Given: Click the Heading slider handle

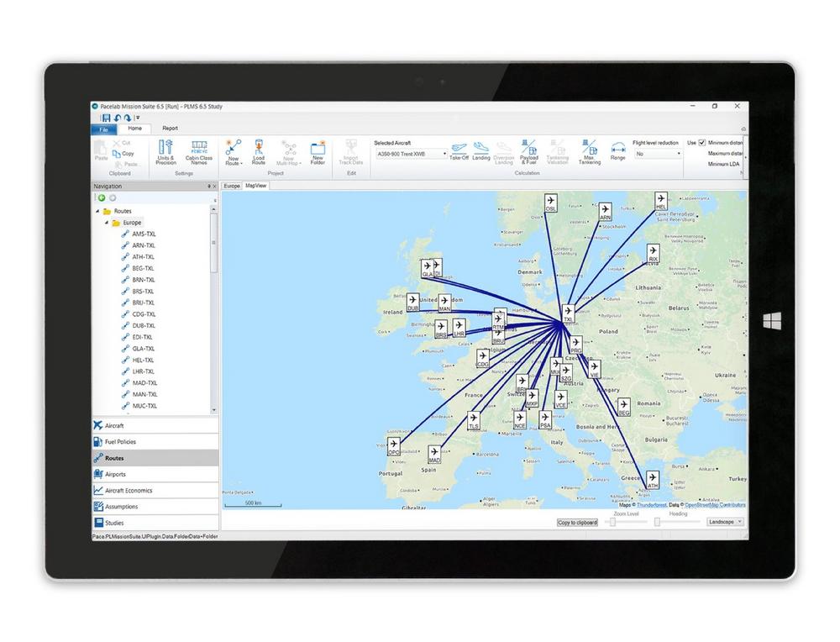Looking at the screenshot, I should pos(658,522).
